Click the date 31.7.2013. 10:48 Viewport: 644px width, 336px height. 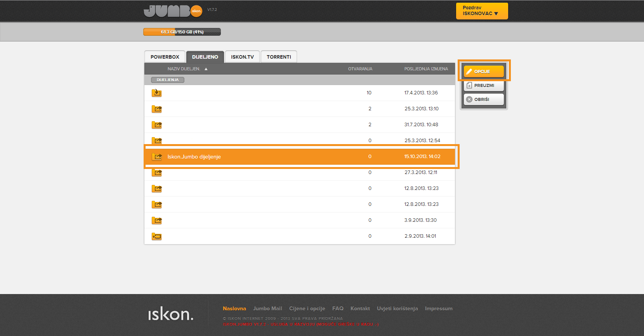[421, 125]
